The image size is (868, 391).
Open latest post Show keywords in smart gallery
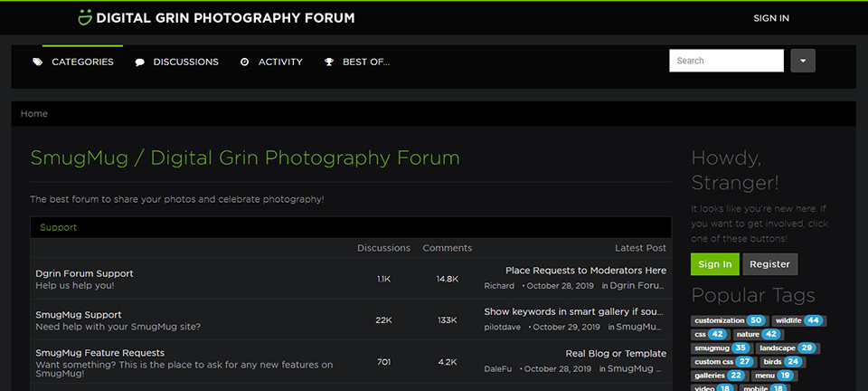[574, 311]
